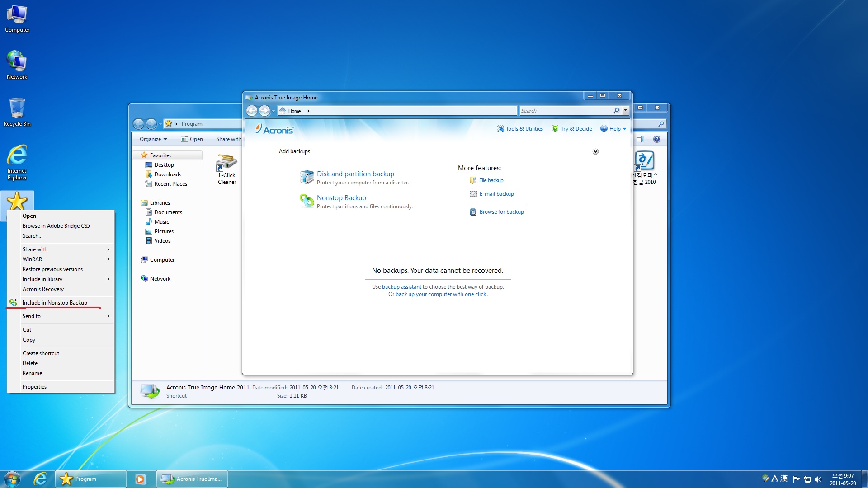
Task: Click the taskbar clock
Action: tap(843, 479)
